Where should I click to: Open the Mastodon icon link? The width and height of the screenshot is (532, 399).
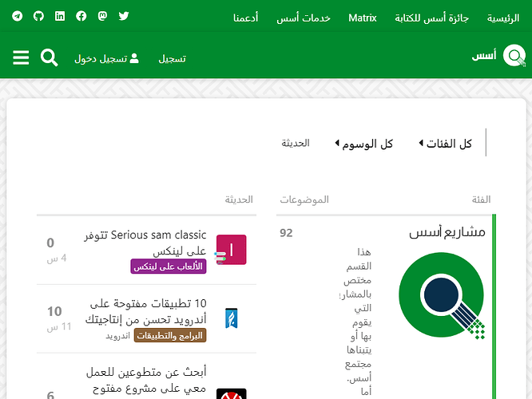(102, 16)
